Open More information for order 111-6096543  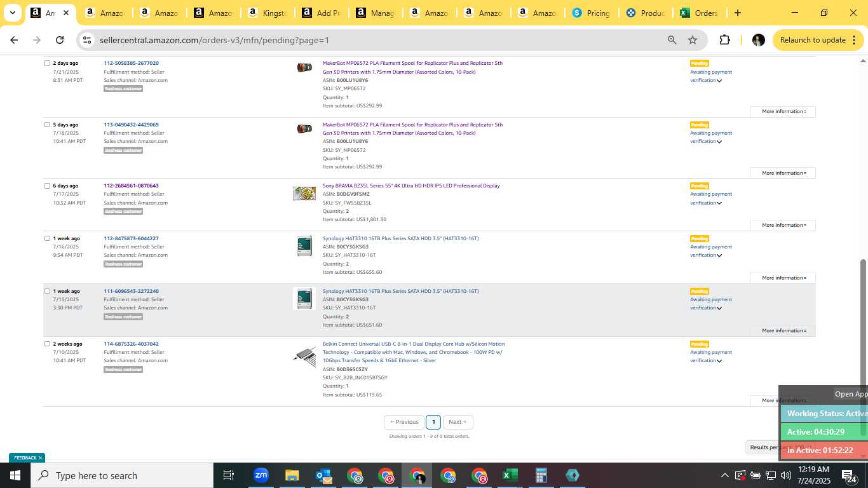(783, 330)
